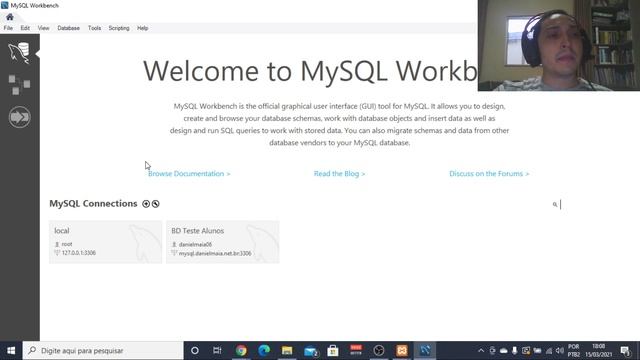Screen dimensions: 640x360
Task: Open the Database menu
Action: [69, 28]
